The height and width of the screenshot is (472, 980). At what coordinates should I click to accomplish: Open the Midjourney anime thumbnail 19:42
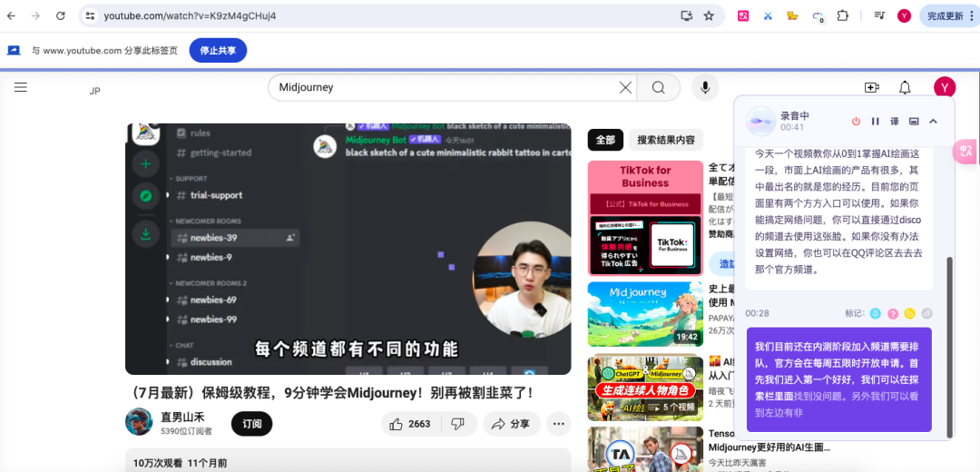(x=645, y=314)
